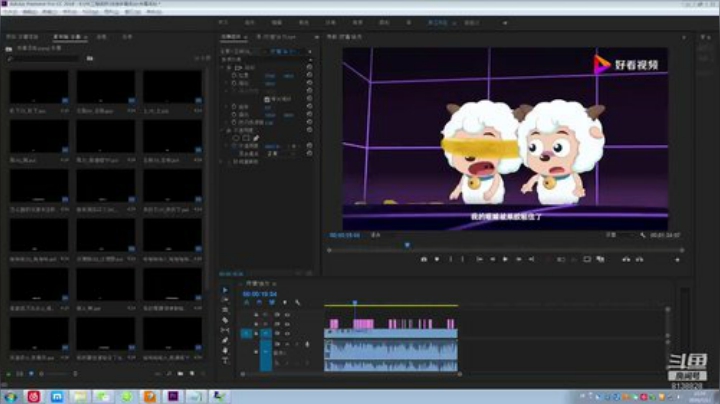720x404 pixels.
Task: Select the Selection tool in the timeline toolbox
Action: click(x=225, y=290)
